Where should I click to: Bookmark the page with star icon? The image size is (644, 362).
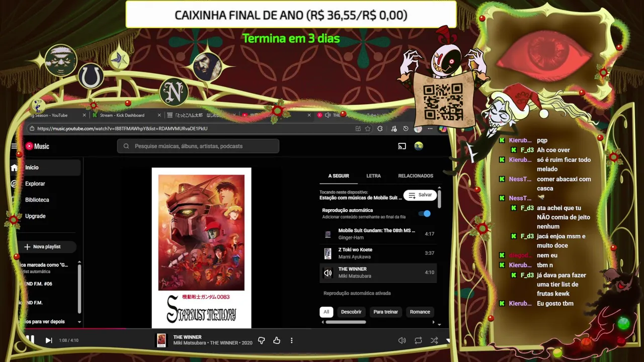368,129
